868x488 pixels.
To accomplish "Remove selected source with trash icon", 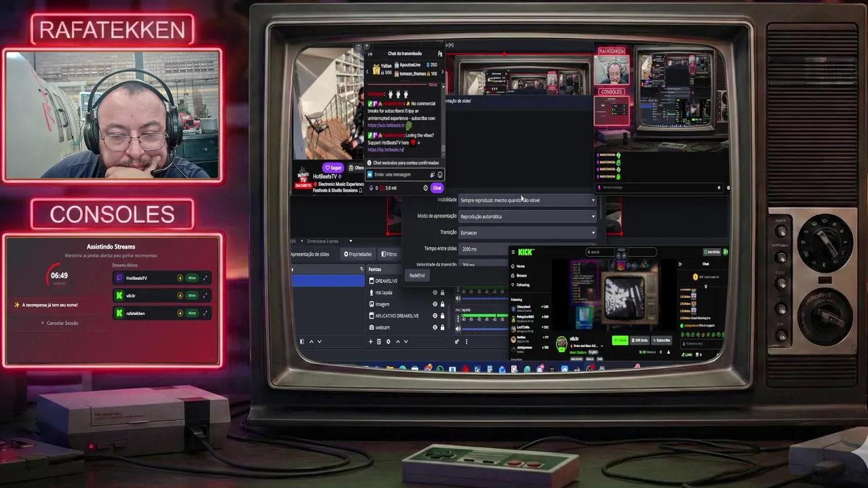I will [x=378, y=342].
